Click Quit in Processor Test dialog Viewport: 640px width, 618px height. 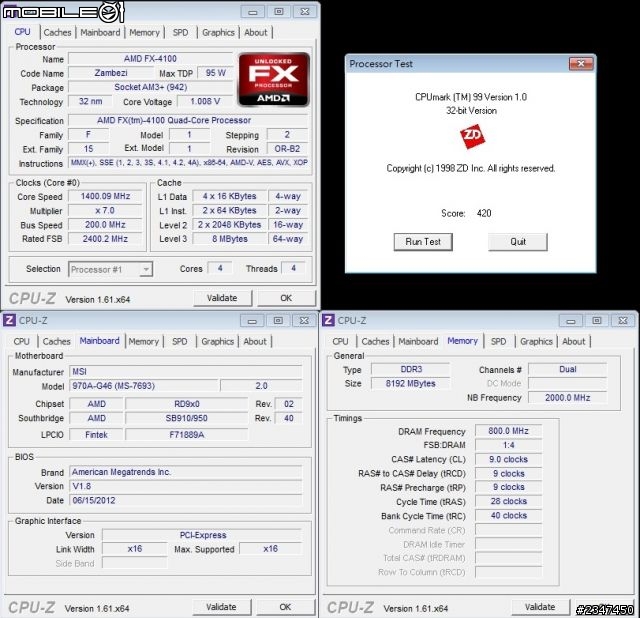tap(518, 242)
